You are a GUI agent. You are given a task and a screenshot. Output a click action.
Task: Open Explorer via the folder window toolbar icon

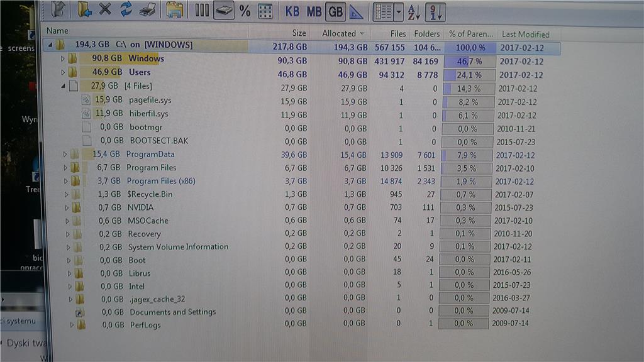[x=175, y=10]
